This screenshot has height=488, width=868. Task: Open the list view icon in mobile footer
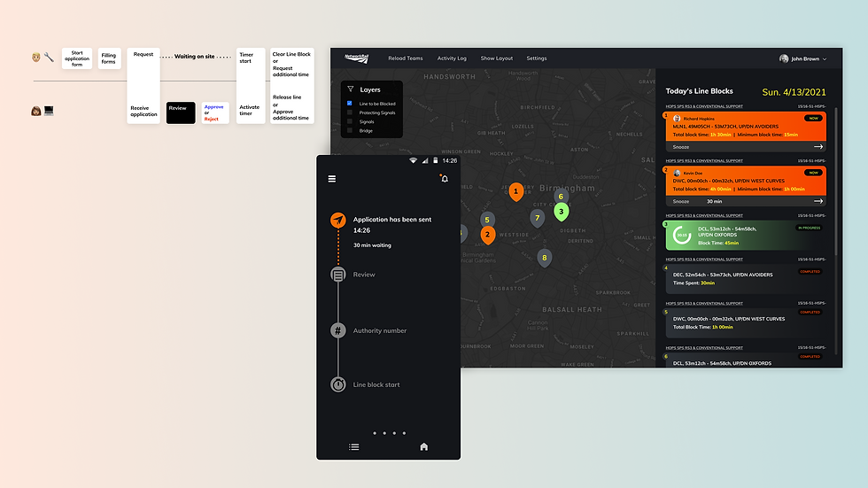pyautogui.click(x=354, y=446)
